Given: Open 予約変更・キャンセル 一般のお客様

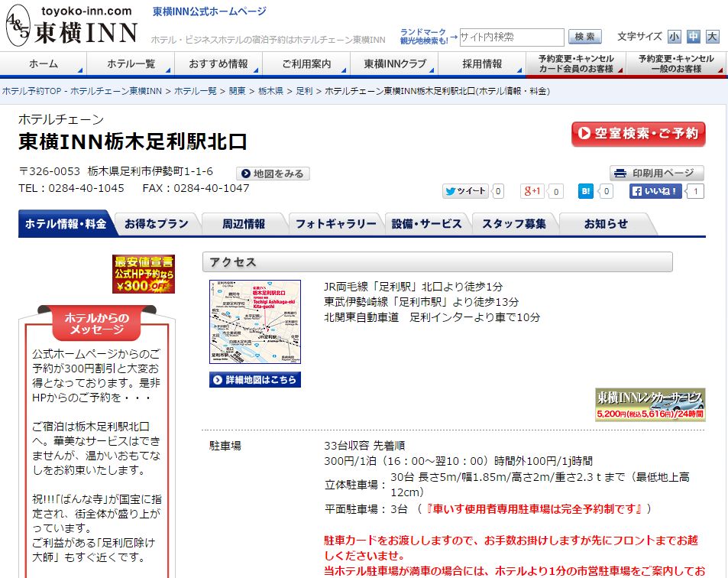Looking at the screenshot, I should tap(676, 63).
